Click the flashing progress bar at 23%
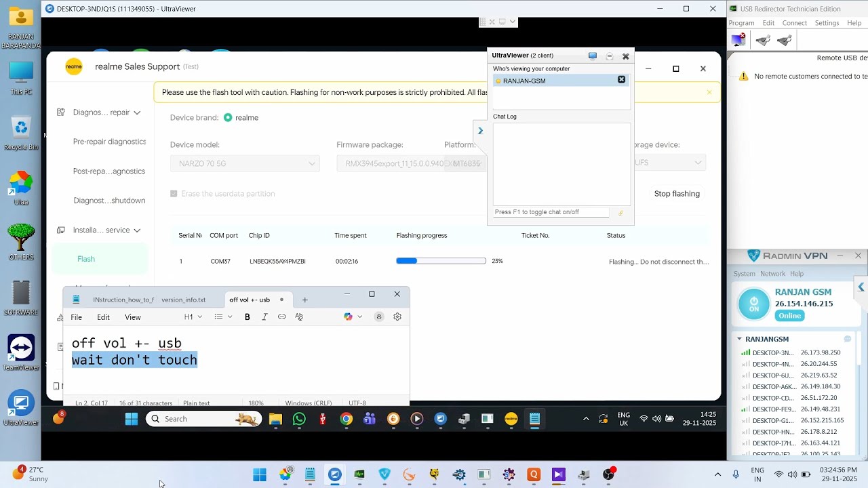Viewport: 868px width, 488px height. pos(441,261)
